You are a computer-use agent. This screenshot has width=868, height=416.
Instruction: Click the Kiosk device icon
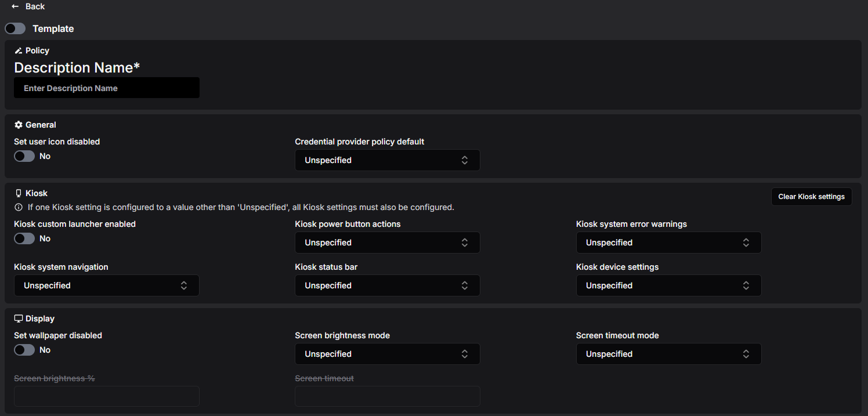pos(18,193)
